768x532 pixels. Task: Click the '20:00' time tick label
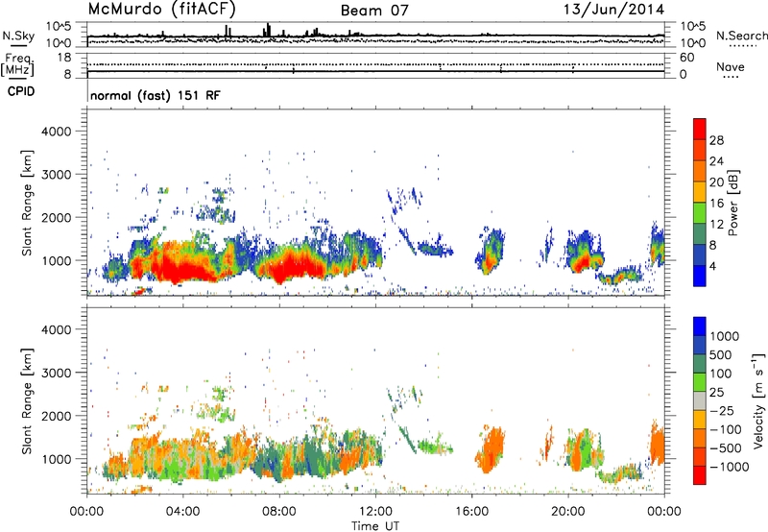point(567,512)
